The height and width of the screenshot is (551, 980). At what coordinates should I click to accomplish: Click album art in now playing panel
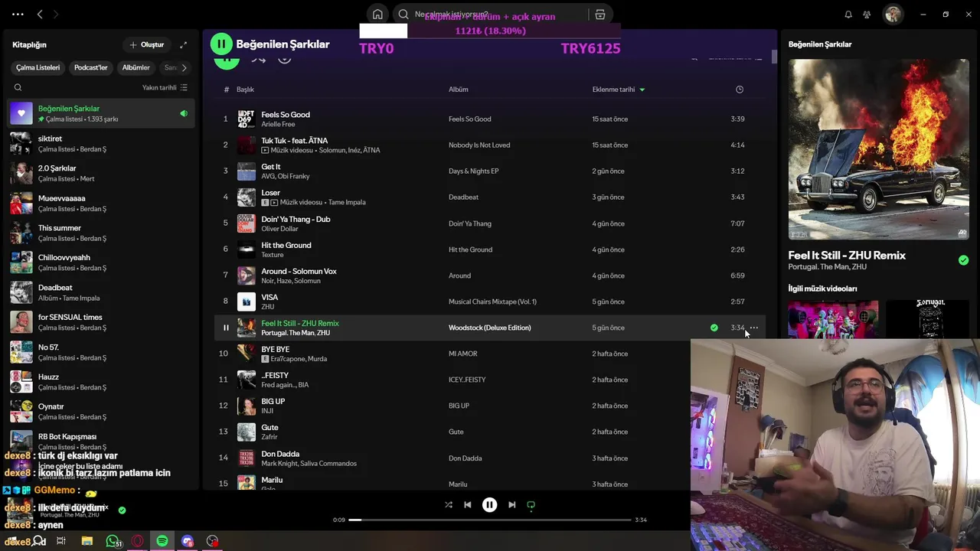tap(879, 150)
